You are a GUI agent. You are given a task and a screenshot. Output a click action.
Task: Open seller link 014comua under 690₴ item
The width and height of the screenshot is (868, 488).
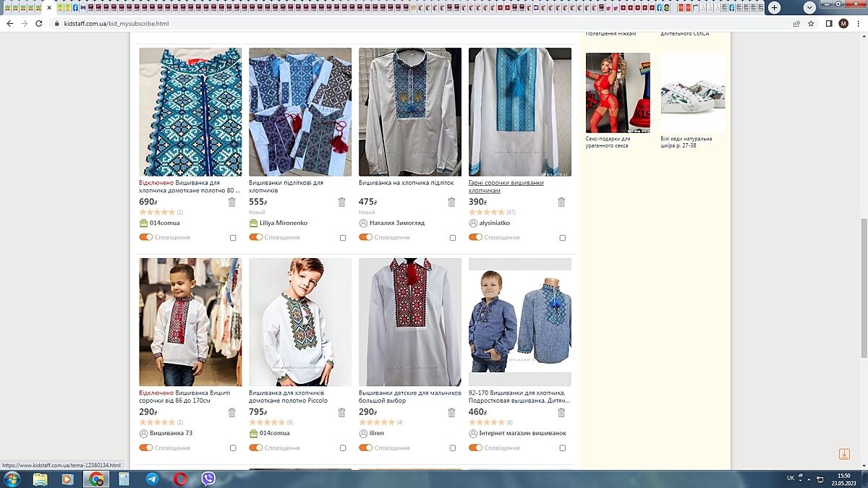click(x=164, y=223)
